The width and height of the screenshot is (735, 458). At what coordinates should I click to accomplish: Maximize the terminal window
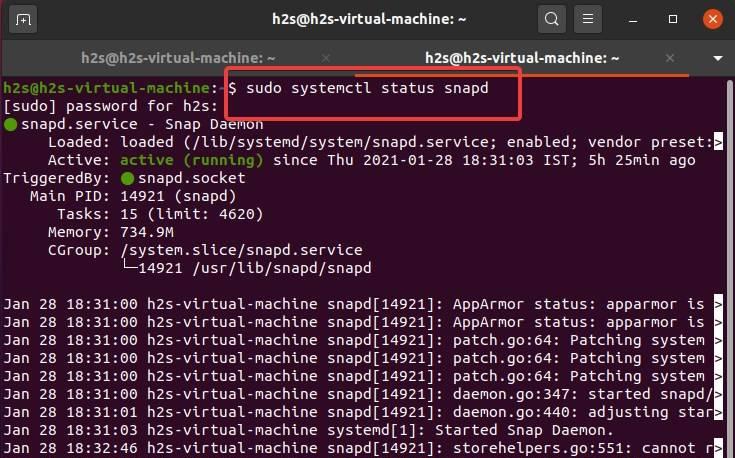(673, 19)
